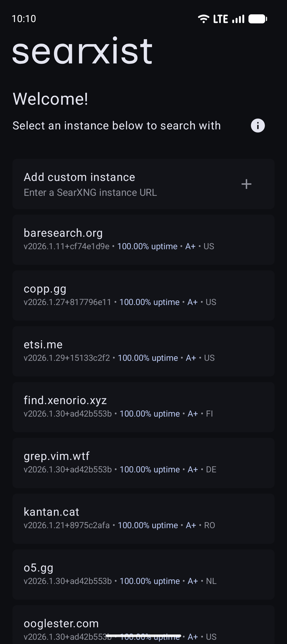Select the baresearch.org instance
Screen dimensions: 287x644
(x=143, y=239)
